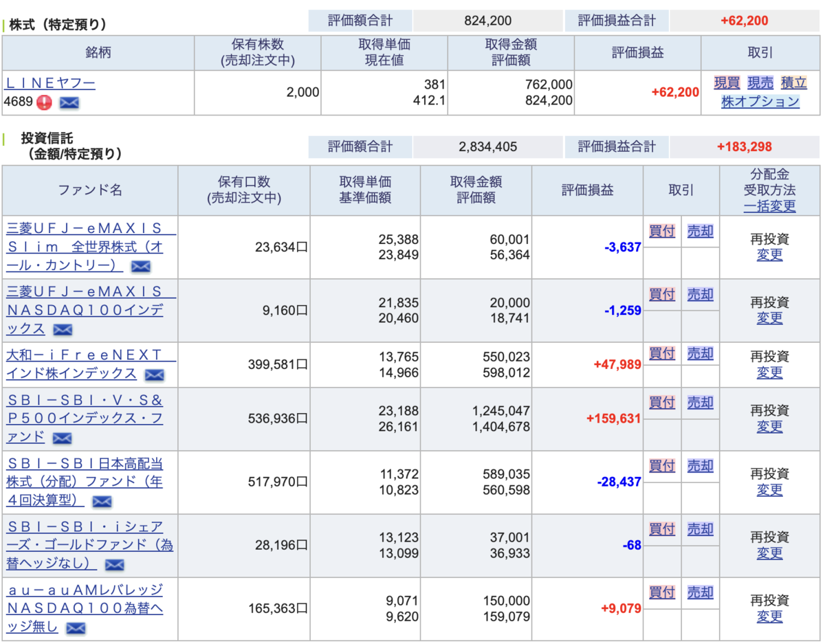Click 買付 for eMAXIS Slim 全世界株式

pyautogui.click(x=662, y=232)
